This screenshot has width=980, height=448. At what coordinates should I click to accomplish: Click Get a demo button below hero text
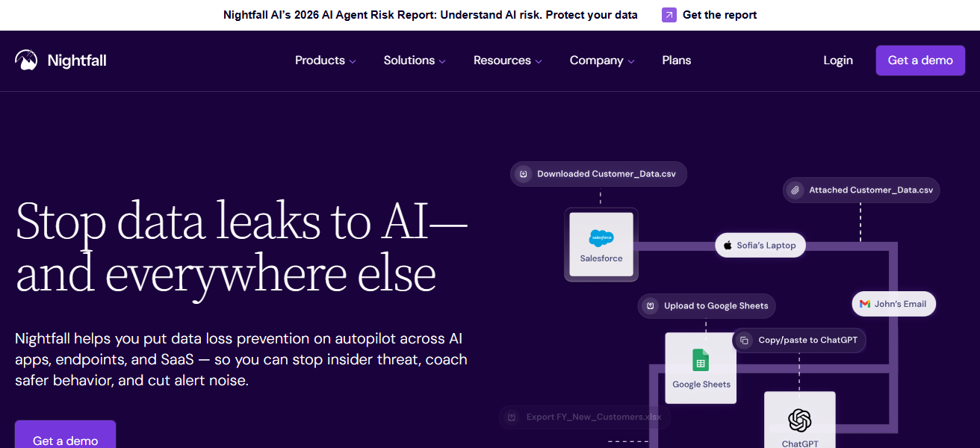pos(66,435)
